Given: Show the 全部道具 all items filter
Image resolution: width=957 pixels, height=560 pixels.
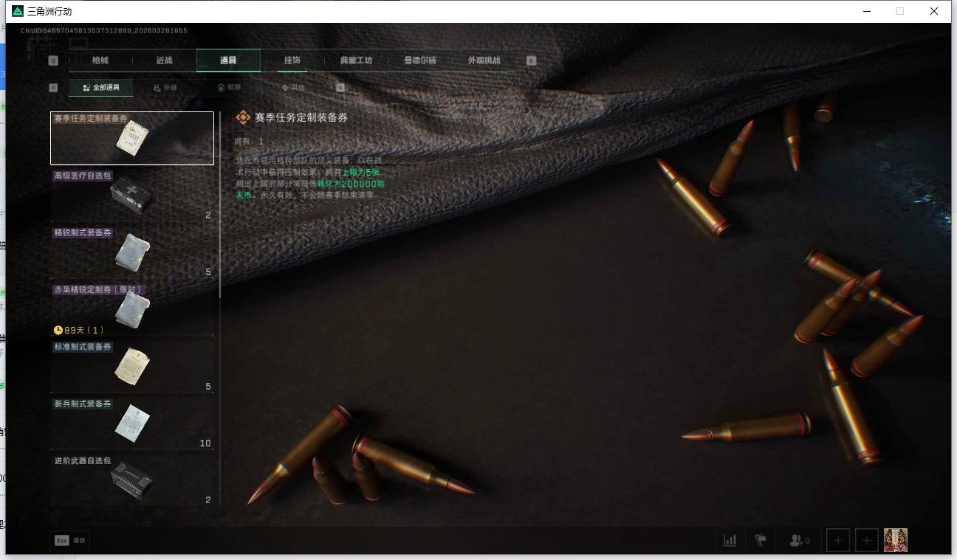Looking at the screenshot, I should 100,88.
